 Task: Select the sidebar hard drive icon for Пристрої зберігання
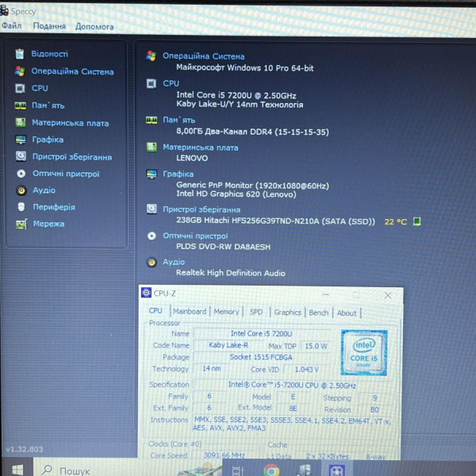21,156
